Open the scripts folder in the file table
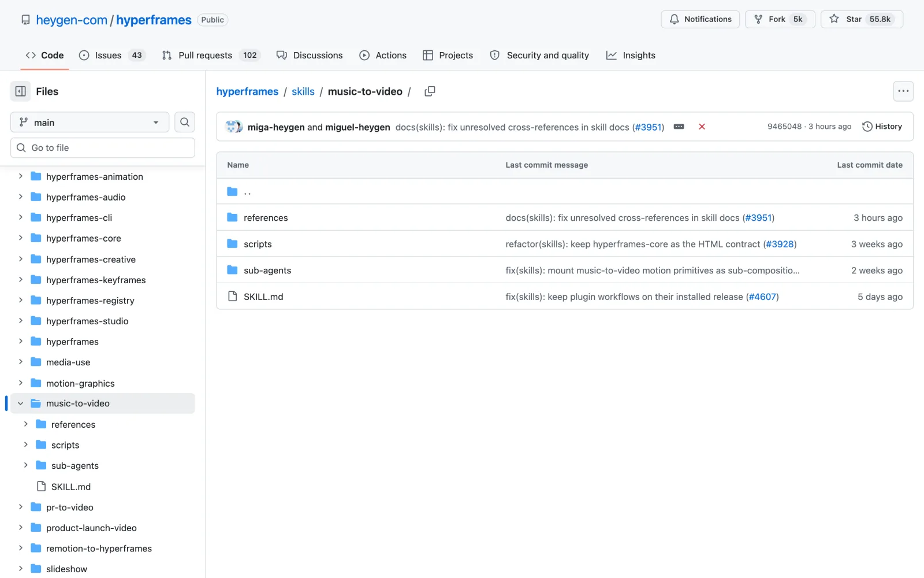 coord(258,244)
